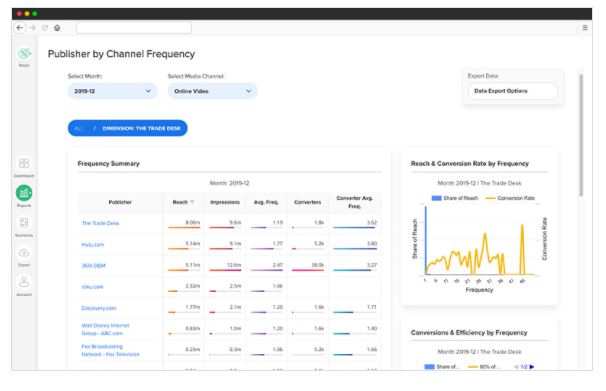Click ALL in the blue breadcrumb pill

(78, 128)
